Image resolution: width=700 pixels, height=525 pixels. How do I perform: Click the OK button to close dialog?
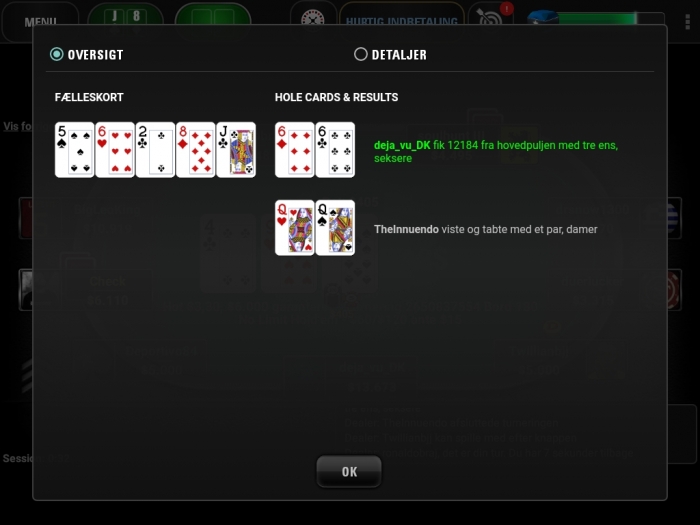tap(349, 471)
